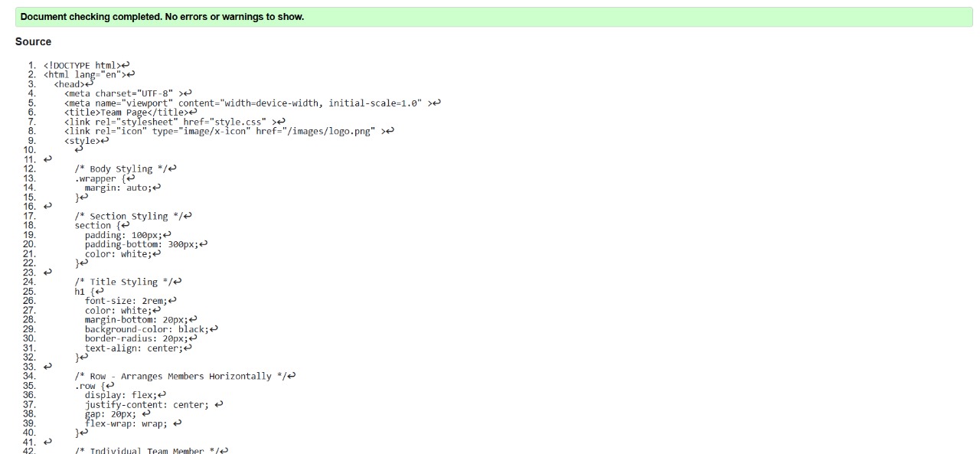Select the 'text-align: center;' declaration
Image resolution: width=980 pixels, height=454 pixels.
(133, 348)
